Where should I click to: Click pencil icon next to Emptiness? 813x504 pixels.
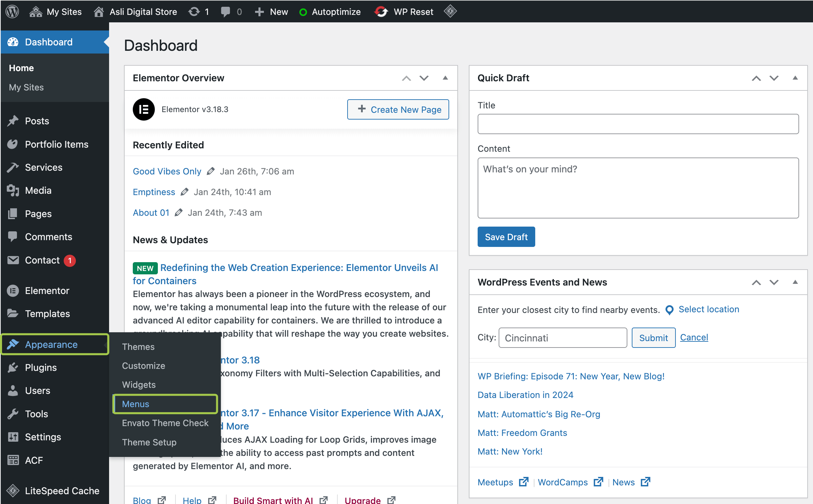point(185,192)
